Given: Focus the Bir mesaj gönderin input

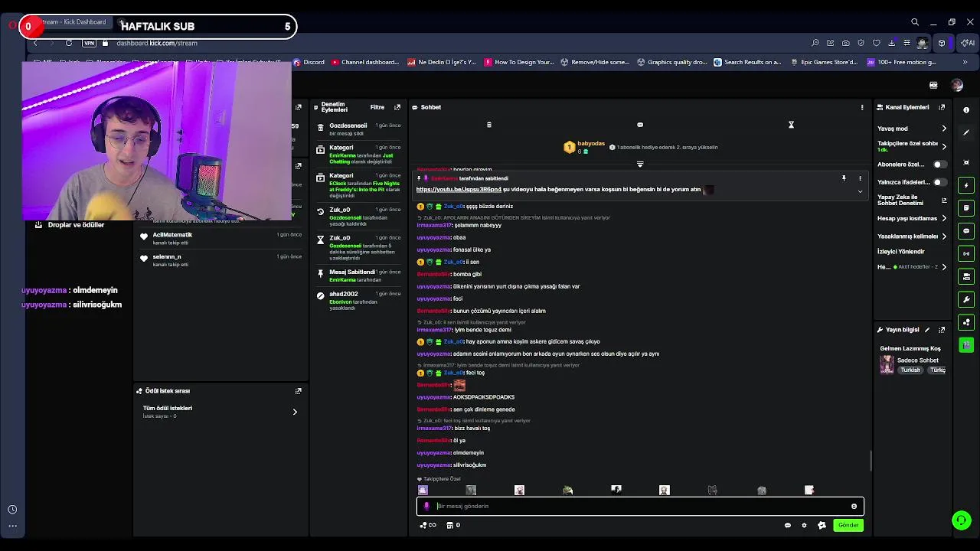Looking at the screenshot, I should pos(640,506).
